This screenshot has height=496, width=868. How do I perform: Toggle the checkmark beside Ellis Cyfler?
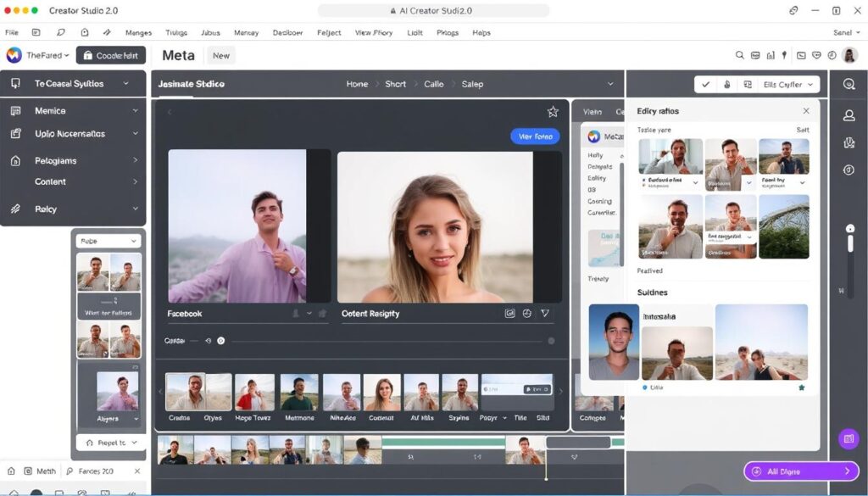[x=706, y=85]
